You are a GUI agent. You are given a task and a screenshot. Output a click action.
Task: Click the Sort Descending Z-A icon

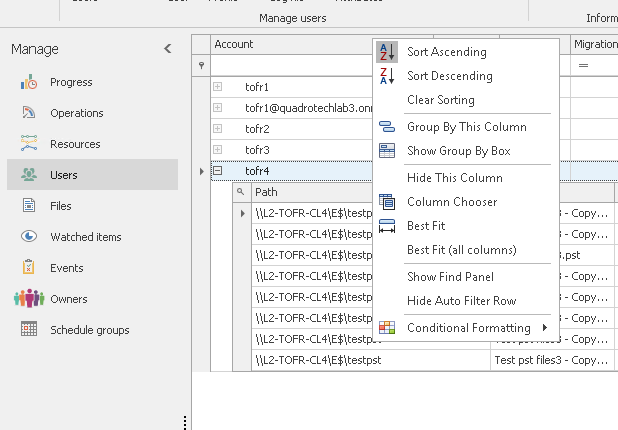pos(387,76)
